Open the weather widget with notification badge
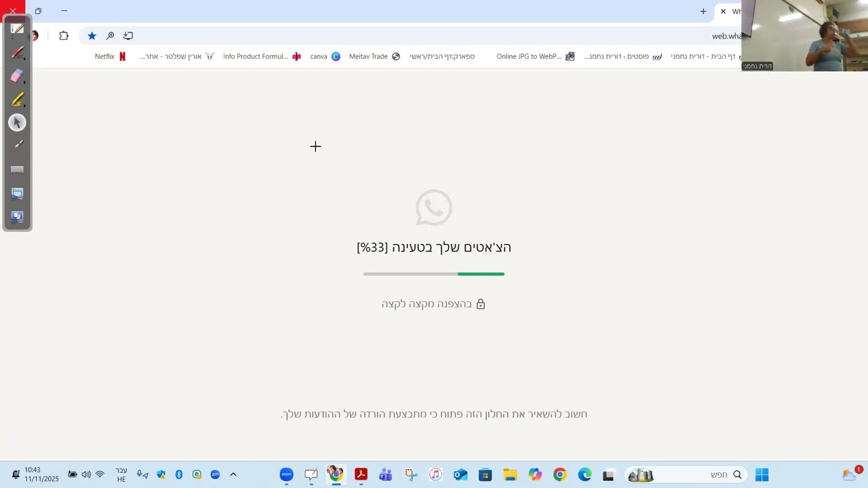This screenshot has width=868, height=488. (x=852, y=474)
